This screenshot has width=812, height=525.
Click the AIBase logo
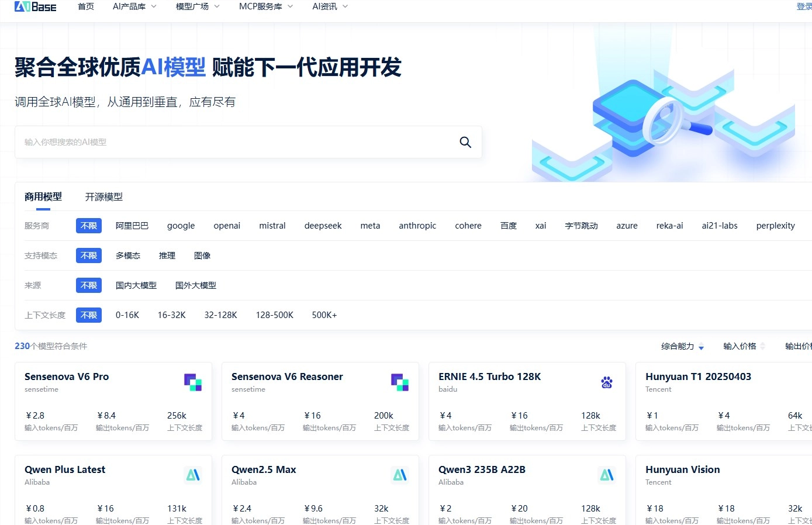coord(35,6)
